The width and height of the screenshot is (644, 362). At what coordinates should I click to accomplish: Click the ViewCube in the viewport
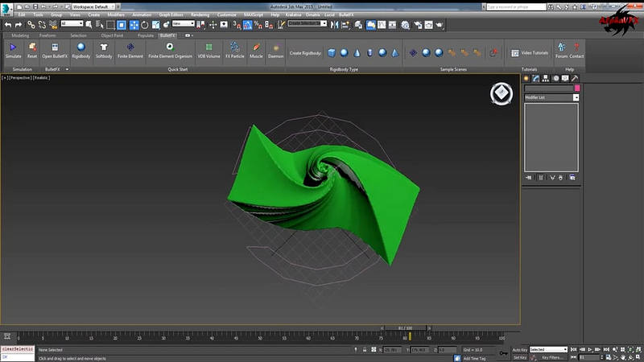[501, 93]
